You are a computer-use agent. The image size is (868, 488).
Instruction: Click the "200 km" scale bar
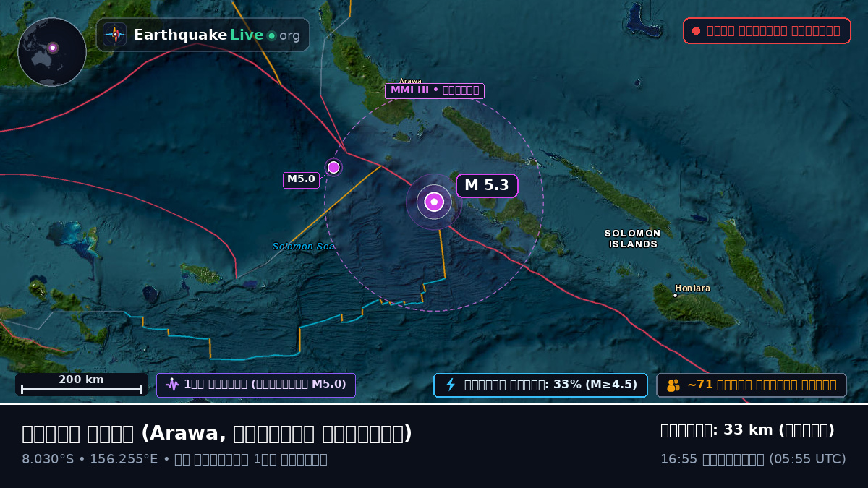pos(82,384)
